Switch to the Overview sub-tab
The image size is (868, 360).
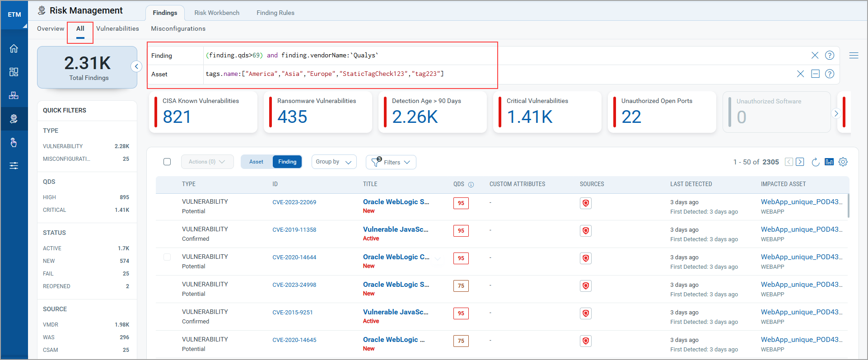pos(51,28)
